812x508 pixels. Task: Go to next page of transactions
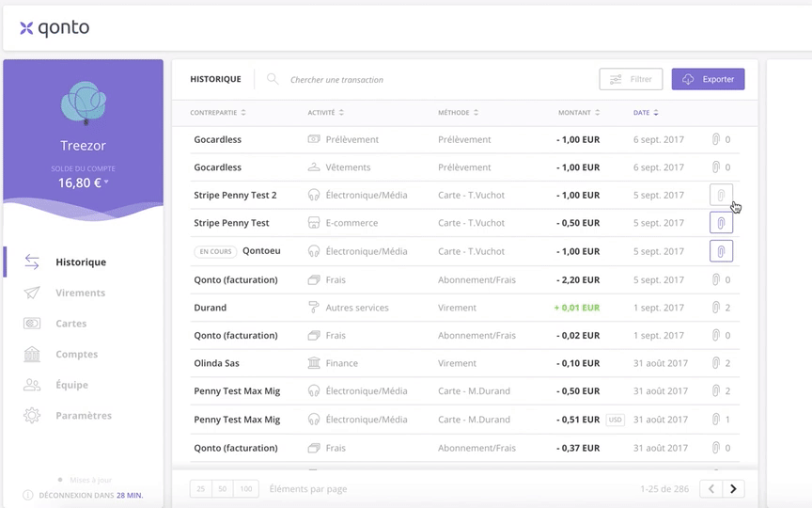pyautogui.click(x=733, y=489)
